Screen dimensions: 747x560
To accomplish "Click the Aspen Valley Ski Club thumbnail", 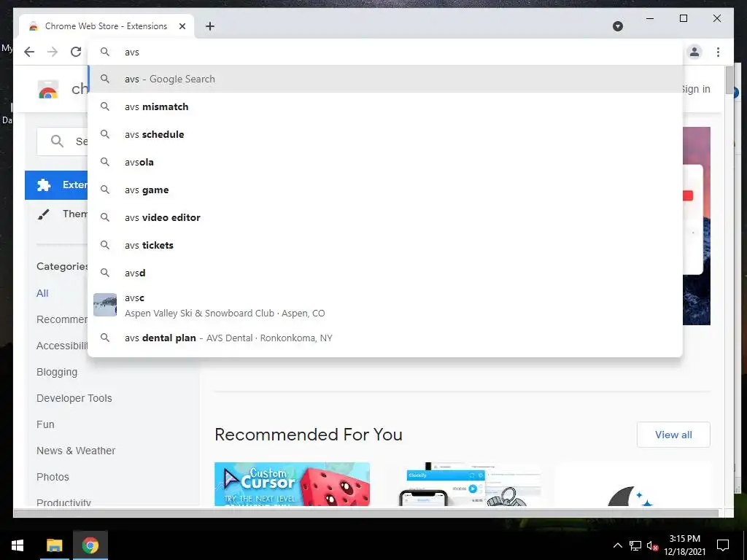I will coord(105,305).
